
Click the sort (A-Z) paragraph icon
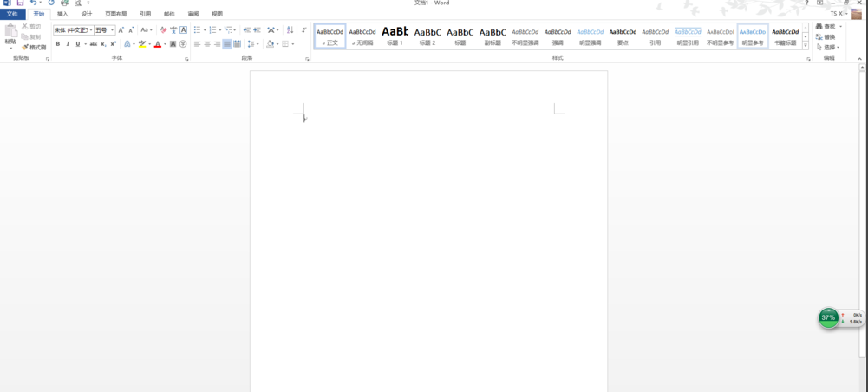point(290,30)
